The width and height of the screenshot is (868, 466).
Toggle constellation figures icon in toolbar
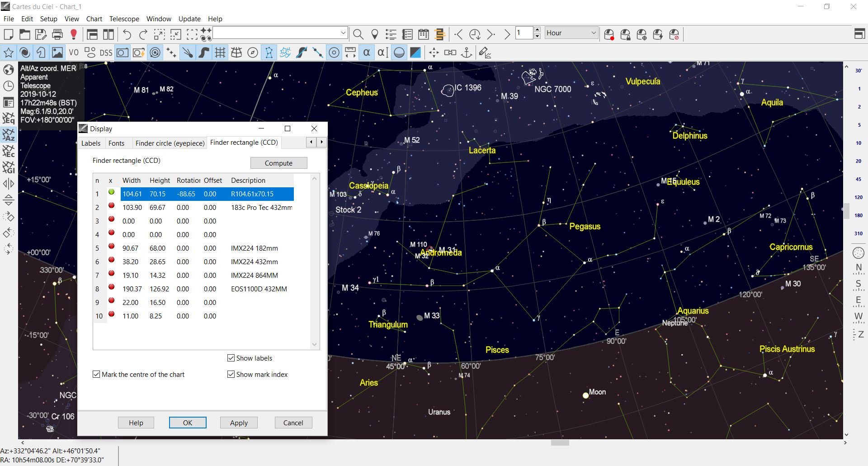[x=269, y=53]
